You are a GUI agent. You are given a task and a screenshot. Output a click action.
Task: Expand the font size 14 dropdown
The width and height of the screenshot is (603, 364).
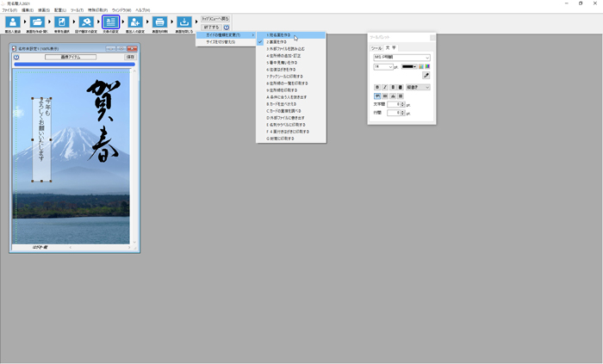point(383,66)
